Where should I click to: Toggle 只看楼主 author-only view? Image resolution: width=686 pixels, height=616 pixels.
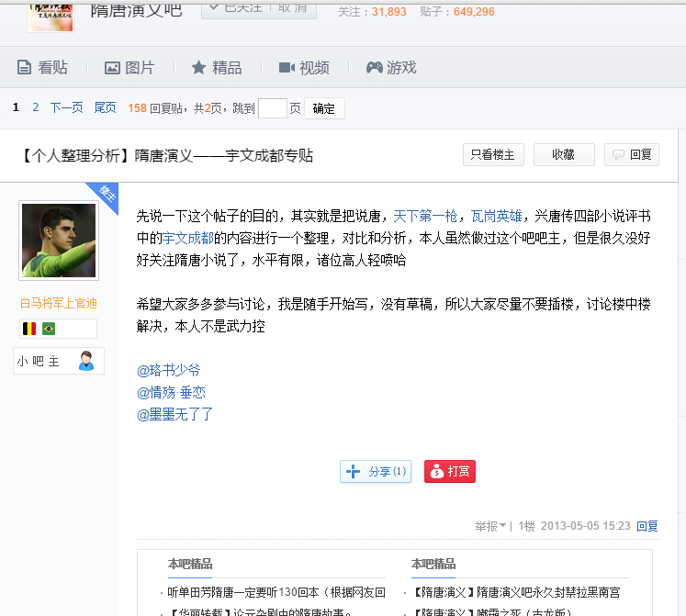(493, 154)
